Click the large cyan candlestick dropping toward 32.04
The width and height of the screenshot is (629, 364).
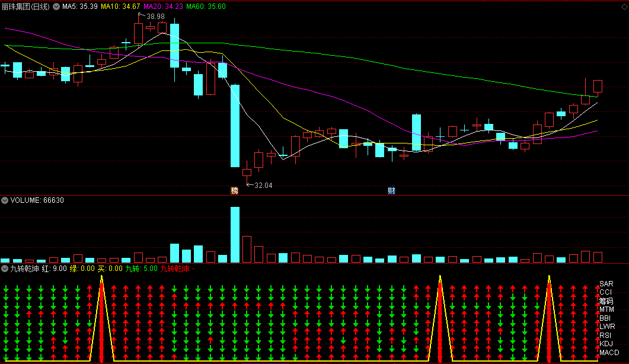click(235, 126)
